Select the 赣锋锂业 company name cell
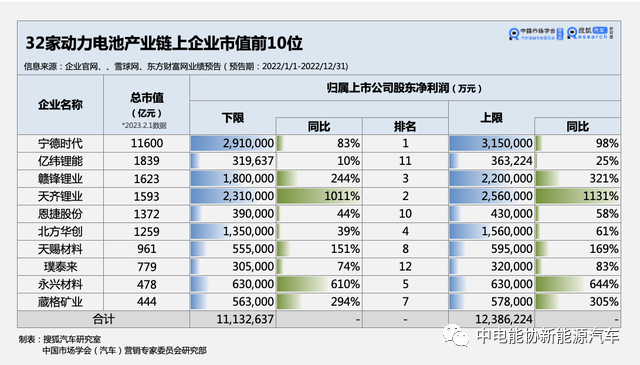The image size is (640, 365). pos(60,178)
